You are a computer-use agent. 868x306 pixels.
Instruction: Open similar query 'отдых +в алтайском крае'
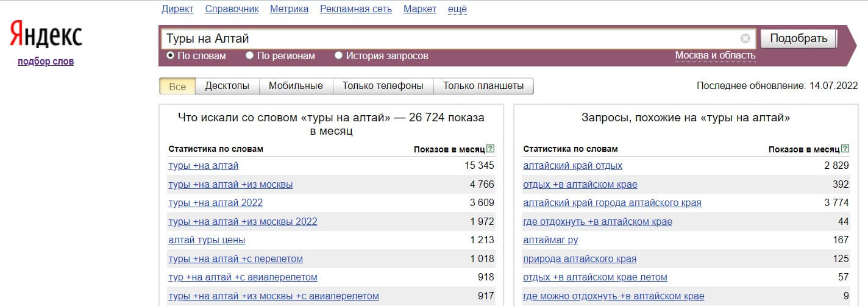tap(580, 184)
